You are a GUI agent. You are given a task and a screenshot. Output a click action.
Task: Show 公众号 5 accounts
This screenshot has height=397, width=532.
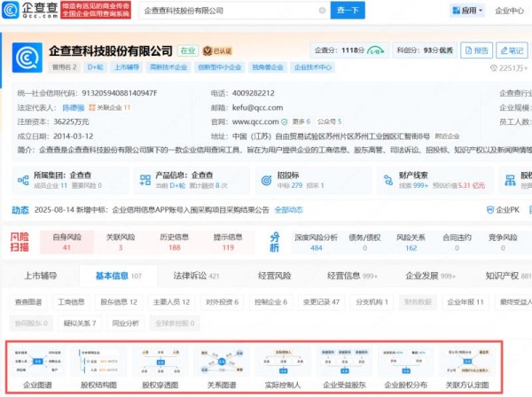pos(330,121)
